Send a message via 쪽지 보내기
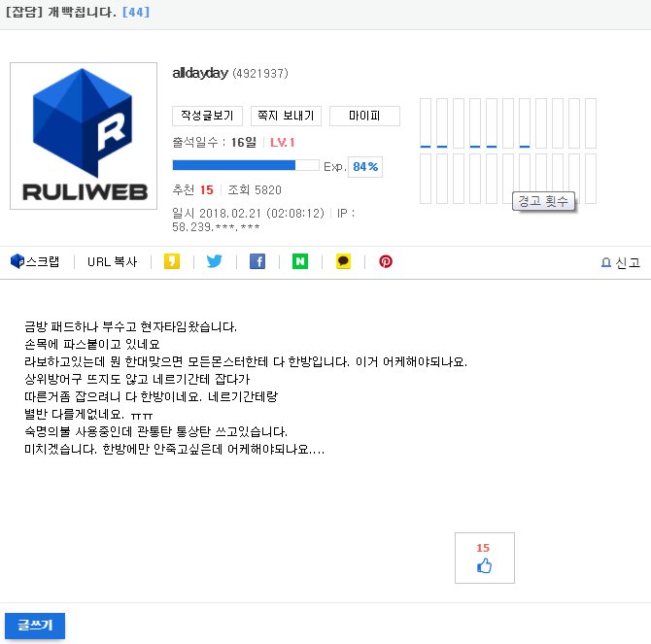651x644 pixels. coord(286,117)
